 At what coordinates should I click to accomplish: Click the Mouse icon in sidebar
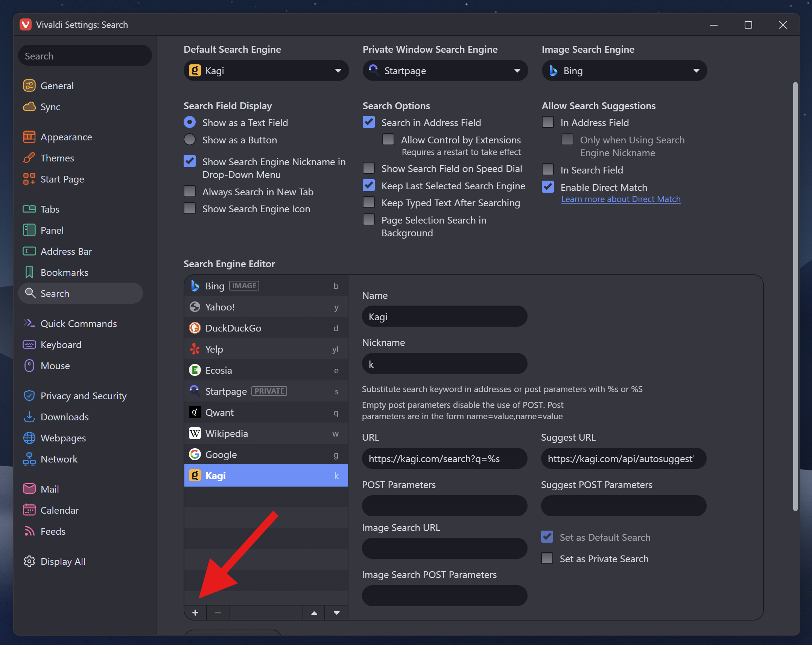click(29, 365)
